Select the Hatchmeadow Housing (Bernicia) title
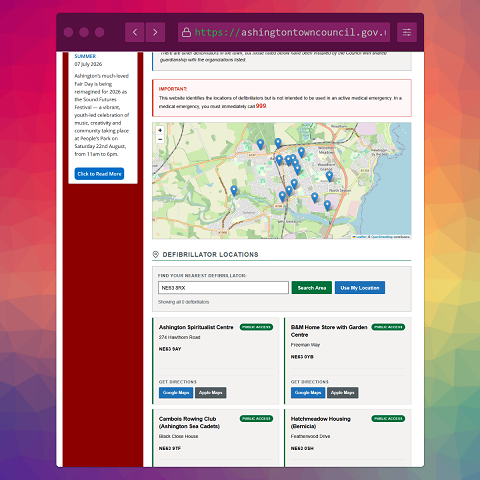The width and height of the screenshot is (480, 480). (321, 423)
